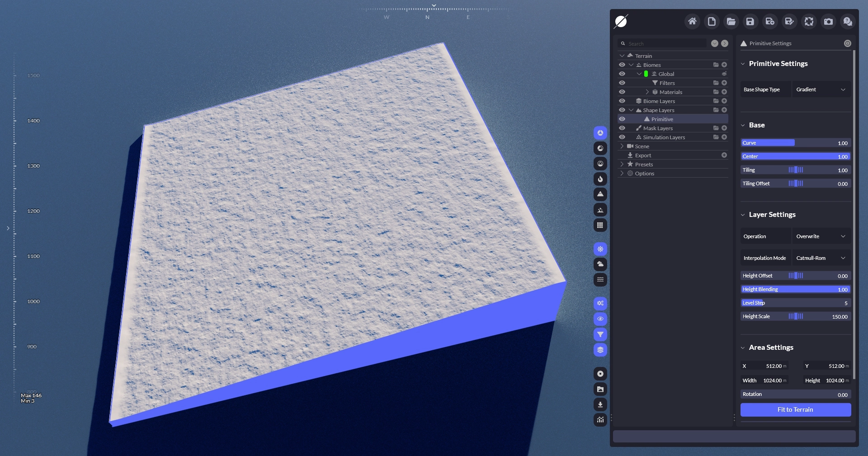The height and width of the screenshot is (456, 868).
Task: Hide the Primitive layer with its eye icon
Action: 622,119
